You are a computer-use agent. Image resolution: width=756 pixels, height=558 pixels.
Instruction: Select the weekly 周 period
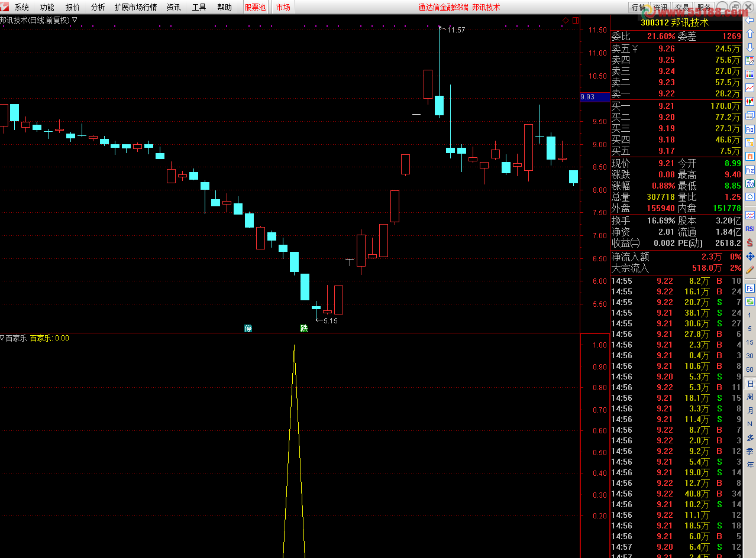click(750, 397)
